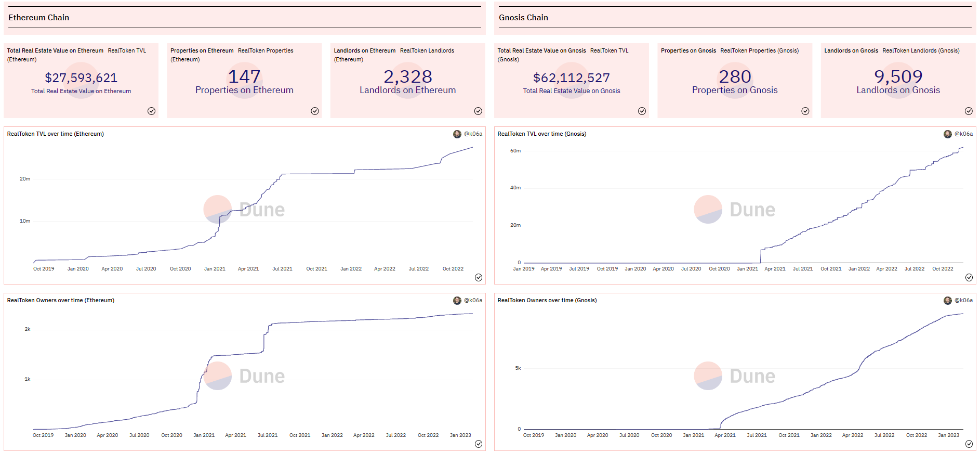Open @k06a profile from Ethereum Owners chart
Viewport: 980px width, 452px height.
click(x=473, y=301)
